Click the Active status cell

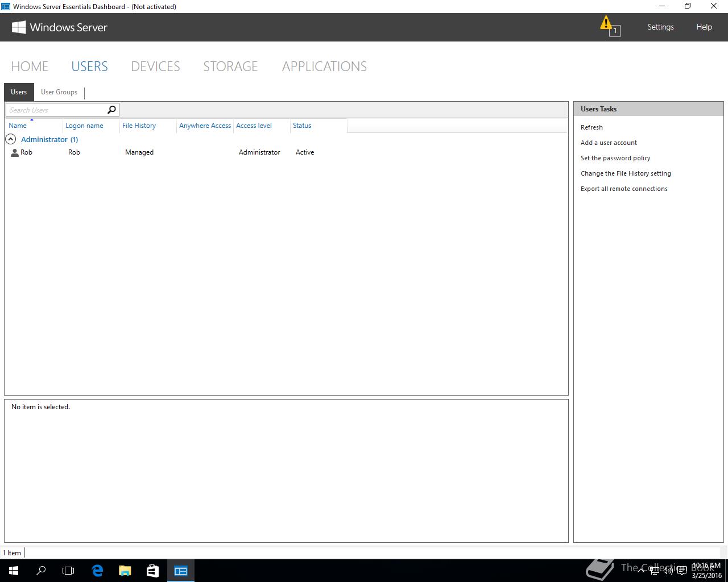pyautogui.click(x=305, y=152)
